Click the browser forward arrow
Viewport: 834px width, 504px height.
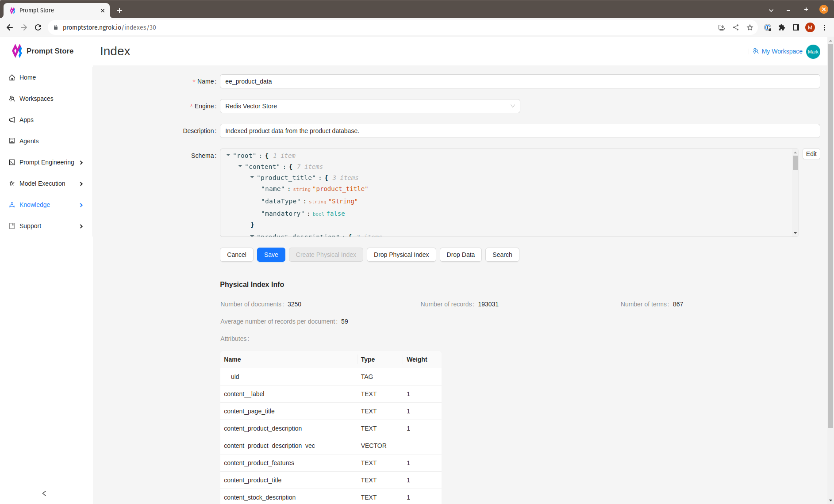(x=24, y=27)
